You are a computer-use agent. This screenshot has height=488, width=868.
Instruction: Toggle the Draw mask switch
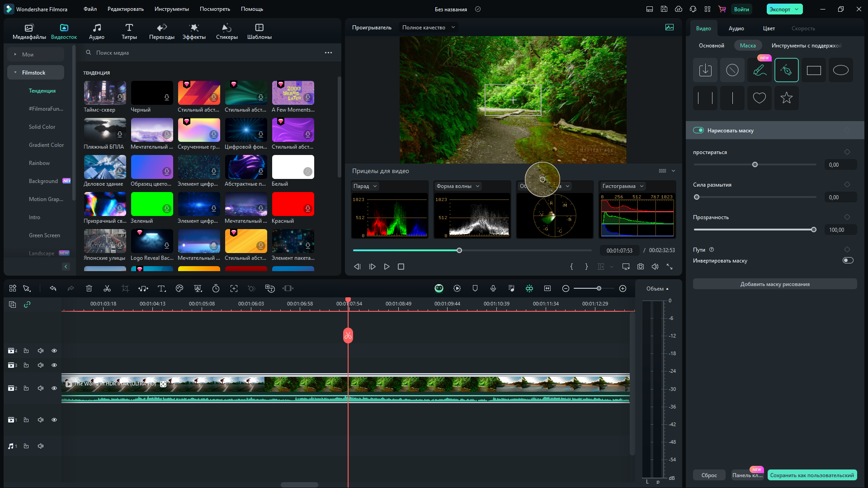pos(698,131)
